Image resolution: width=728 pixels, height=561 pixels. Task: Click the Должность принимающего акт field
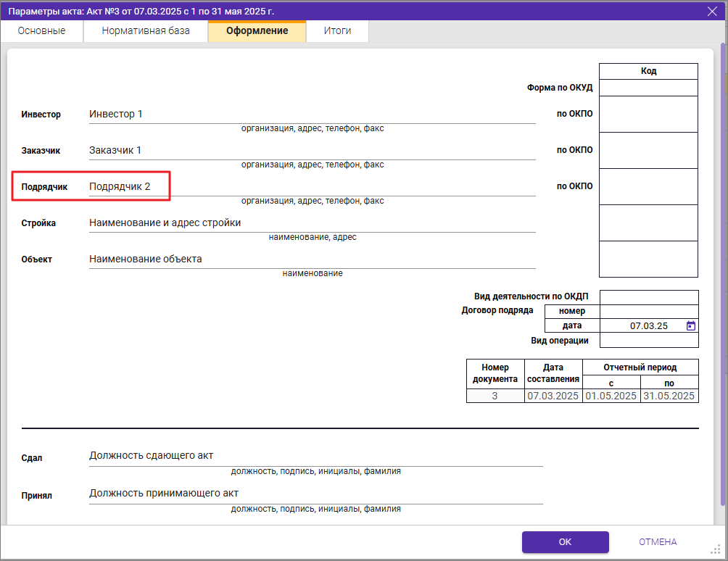tap(315, 494)
